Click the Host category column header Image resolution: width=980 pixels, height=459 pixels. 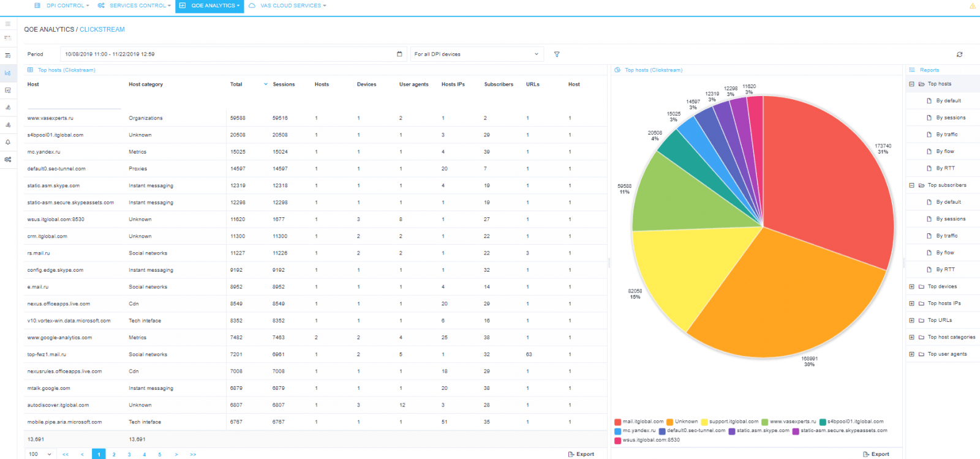tap(146, 84)
